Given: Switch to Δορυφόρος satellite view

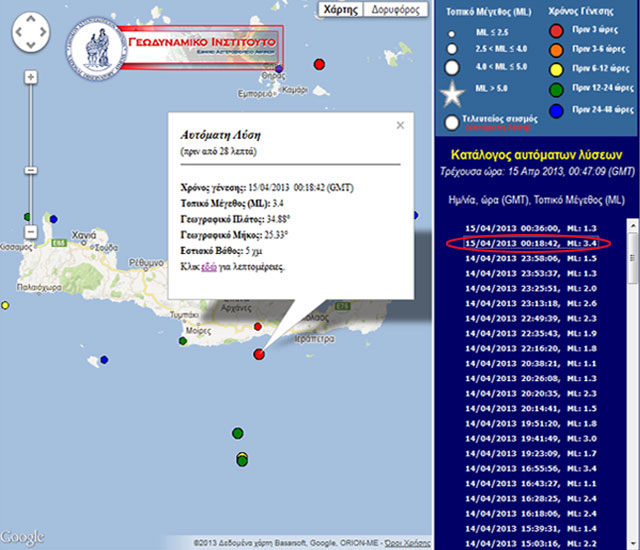Looking at the screenshot, I should coord(394,9).
